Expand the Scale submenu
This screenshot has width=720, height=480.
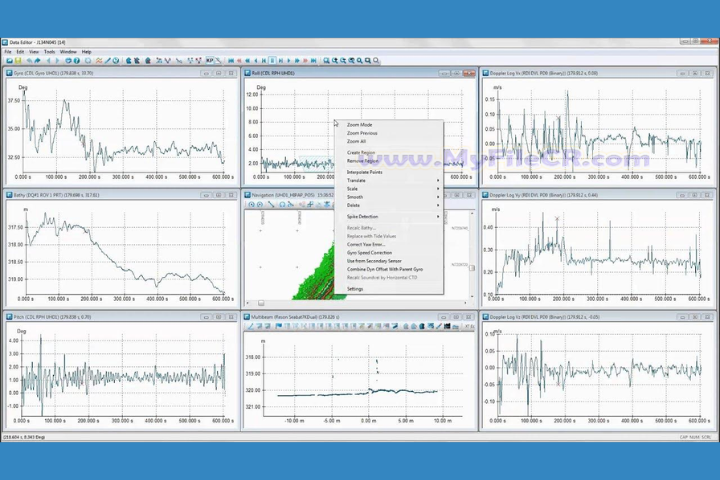pos(388,189)
